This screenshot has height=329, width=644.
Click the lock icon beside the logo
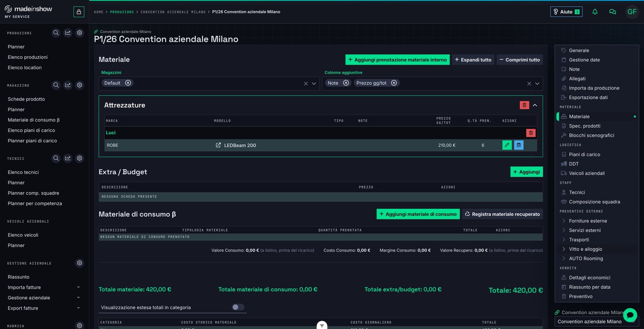pos(79,12)
